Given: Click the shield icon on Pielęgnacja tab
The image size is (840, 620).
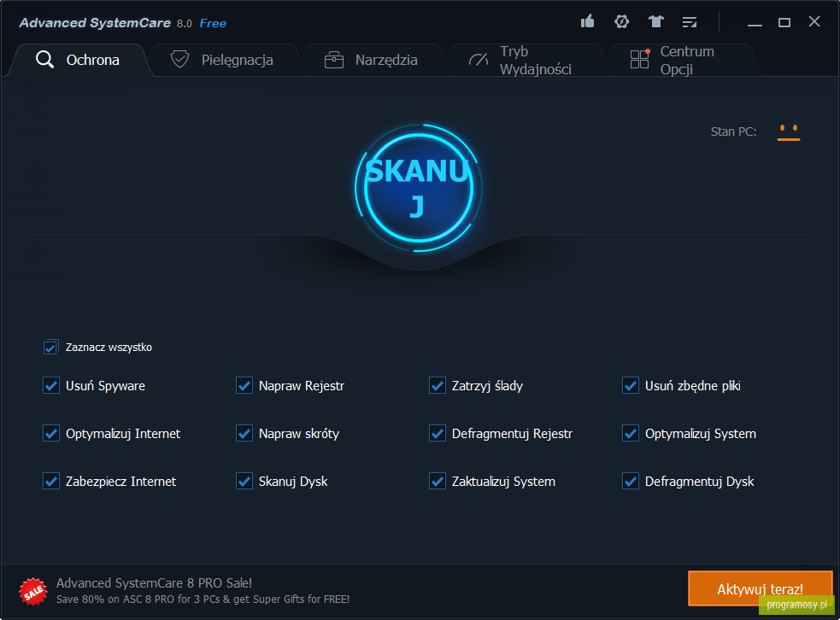Looking at the screenshot, I should point(179,60).
